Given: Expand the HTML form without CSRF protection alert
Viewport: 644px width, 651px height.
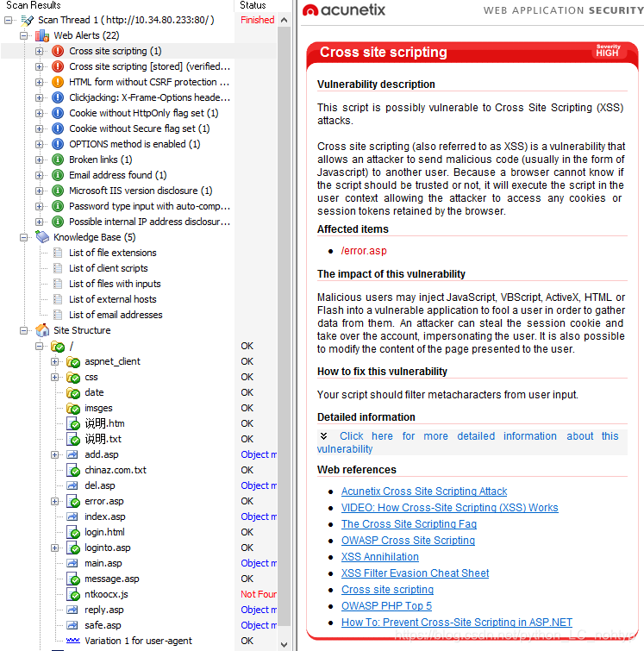Looking at the screenshot, I should (x=39, y=82).
